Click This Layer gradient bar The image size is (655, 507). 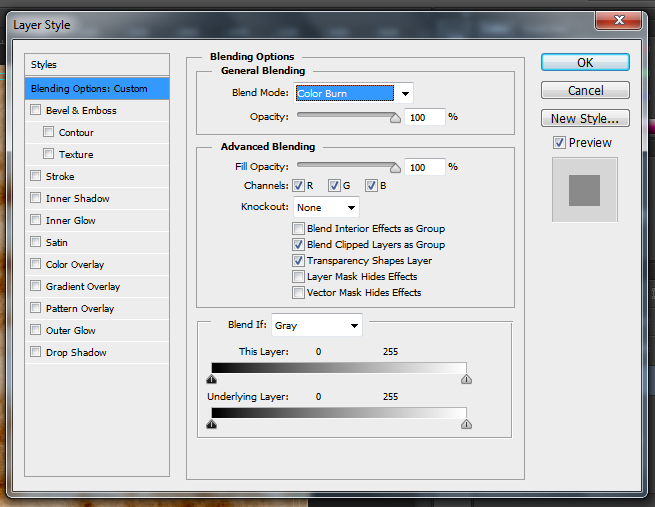coord(339,368)
